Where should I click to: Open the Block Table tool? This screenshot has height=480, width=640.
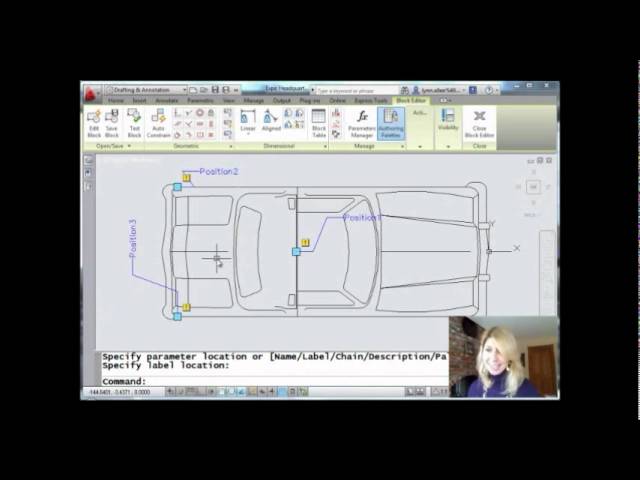pos(319,121)
